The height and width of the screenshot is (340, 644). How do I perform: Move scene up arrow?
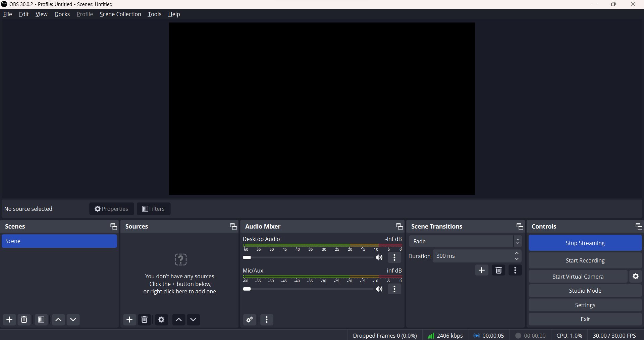pyautogui.click(x=58, y=320)
